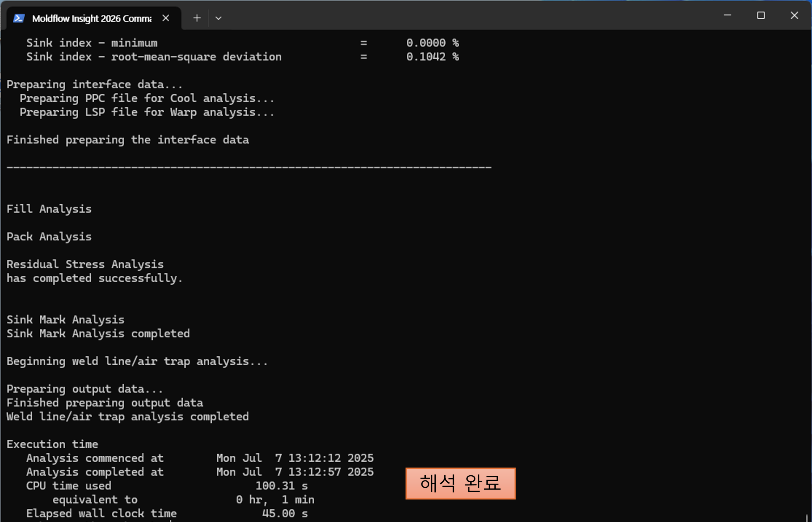
Task: Close the terminal window
Action: tap(794, 15)
